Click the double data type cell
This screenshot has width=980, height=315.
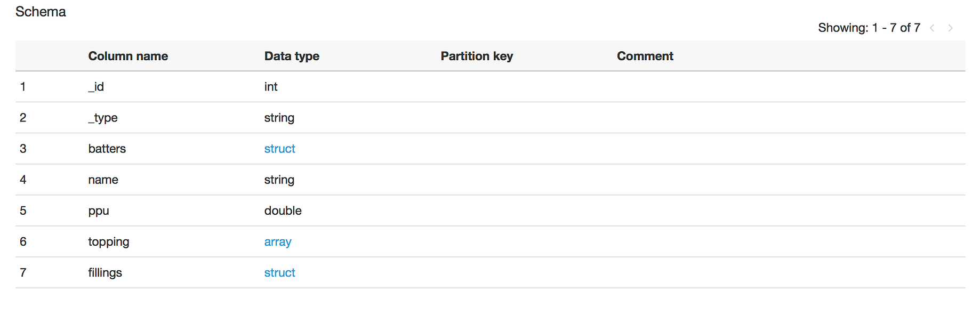coord(283,211)
